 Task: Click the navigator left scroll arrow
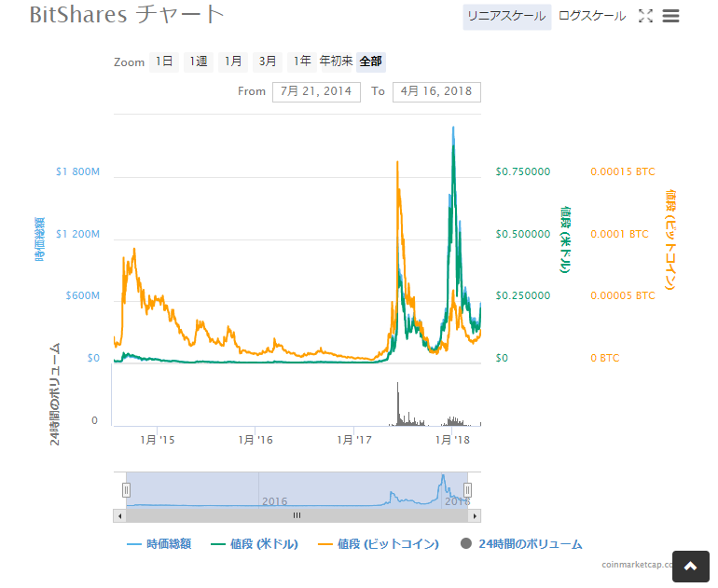(120, 516)
